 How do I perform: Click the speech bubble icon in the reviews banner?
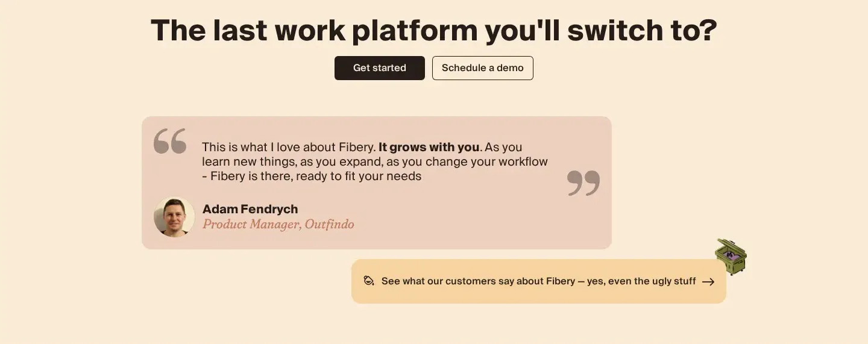click(369, 281)
